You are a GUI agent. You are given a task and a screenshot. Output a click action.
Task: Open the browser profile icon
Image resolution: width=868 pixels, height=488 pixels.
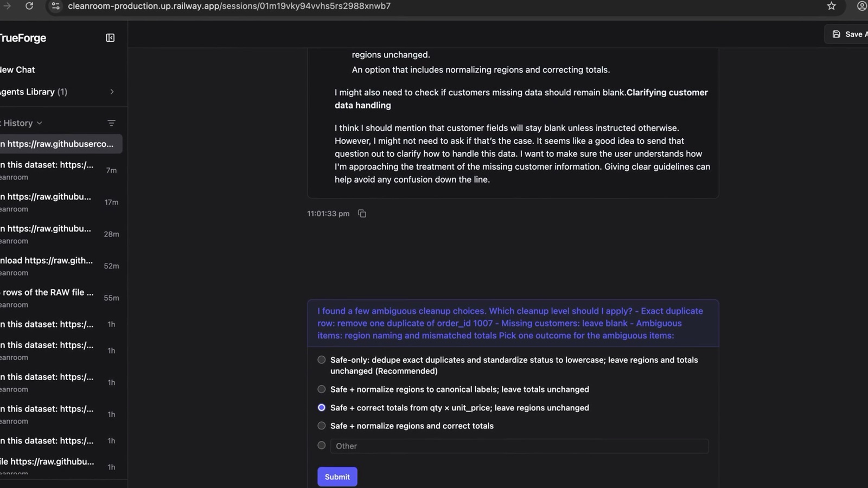pyautogui.click(x=861, y=6)
